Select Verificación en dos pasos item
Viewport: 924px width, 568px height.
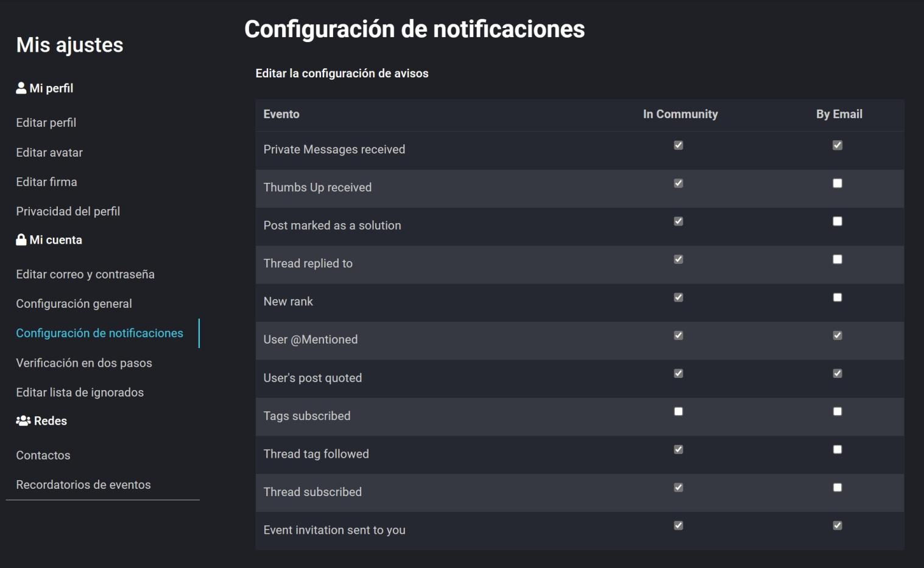pyautogui.click(x=84, y=363)
